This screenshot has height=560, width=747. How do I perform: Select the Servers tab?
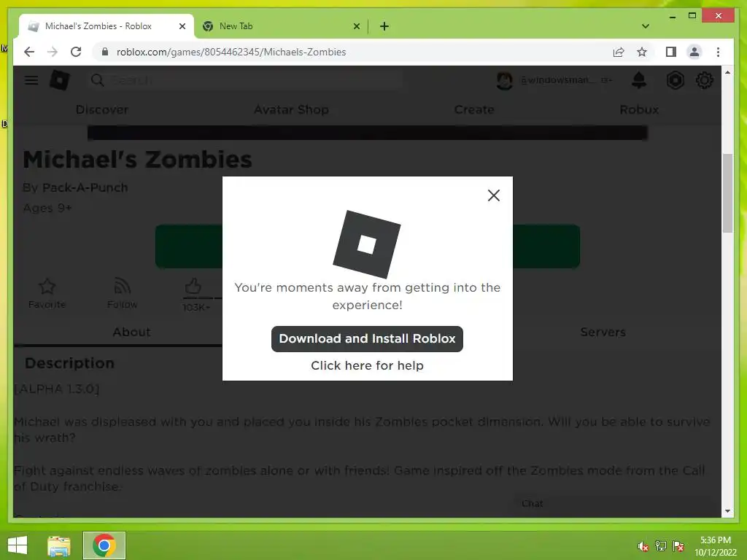pos(603,332)
